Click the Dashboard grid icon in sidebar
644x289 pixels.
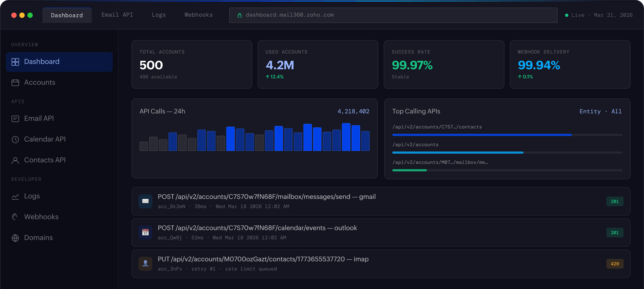(x=15, y=62)
